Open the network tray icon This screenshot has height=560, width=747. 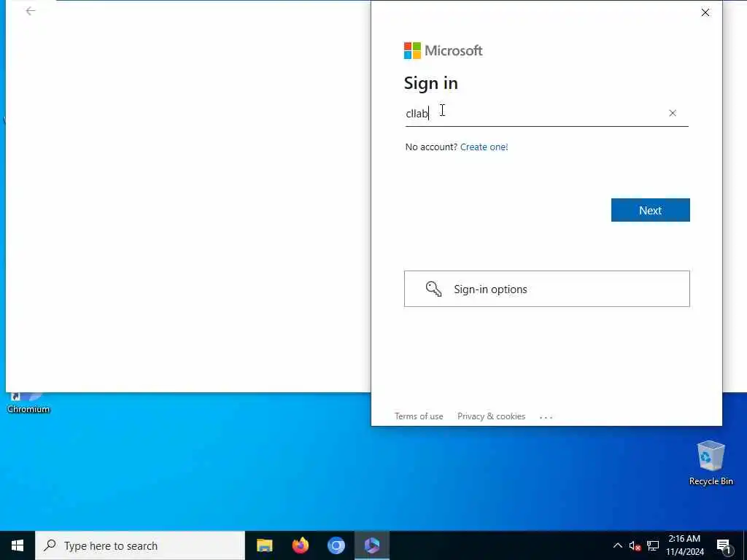coord(653,545)
